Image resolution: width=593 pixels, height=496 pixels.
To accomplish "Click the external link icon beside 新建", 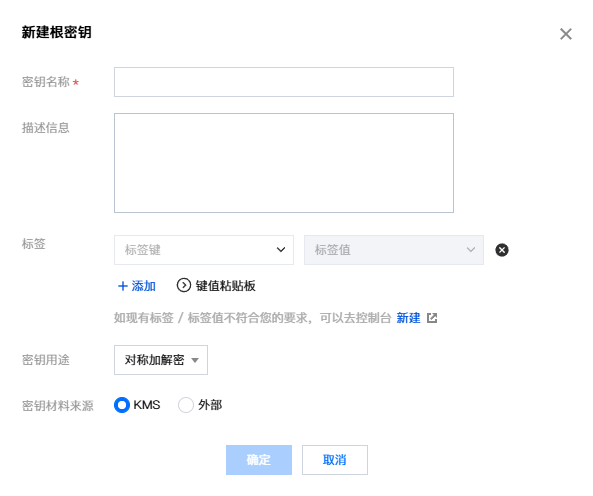I will point(432,318).
